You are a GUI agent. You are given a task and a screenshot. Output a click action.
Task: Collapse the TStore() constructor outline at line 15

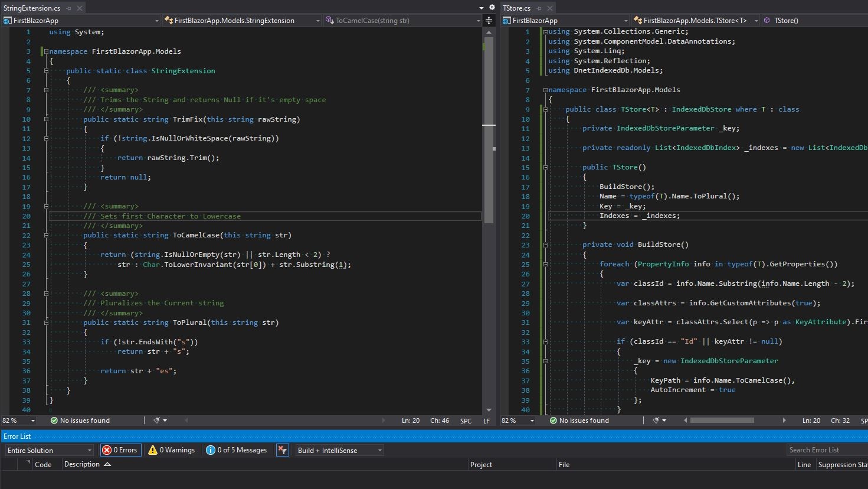545,167
